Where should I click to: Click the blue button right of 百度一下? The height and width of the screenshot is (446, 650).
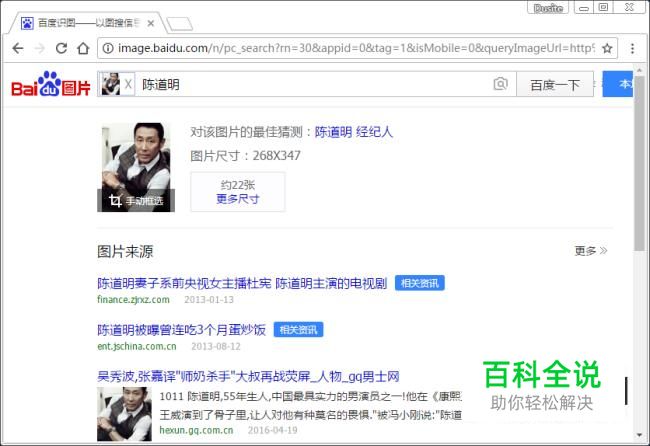point(618,84)
